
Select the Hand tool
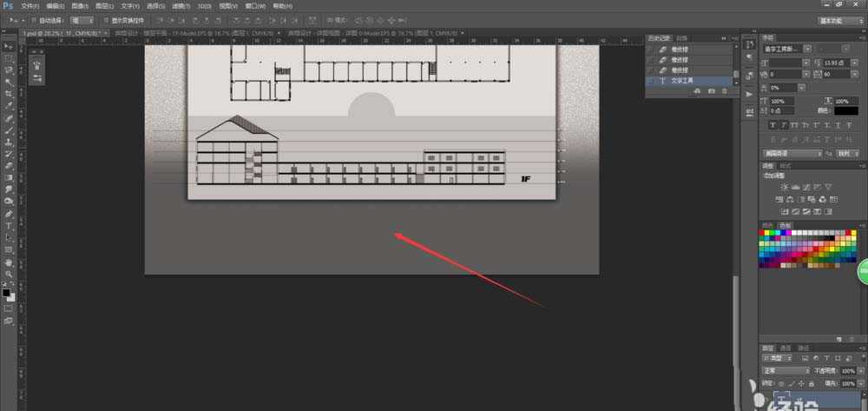9,262
